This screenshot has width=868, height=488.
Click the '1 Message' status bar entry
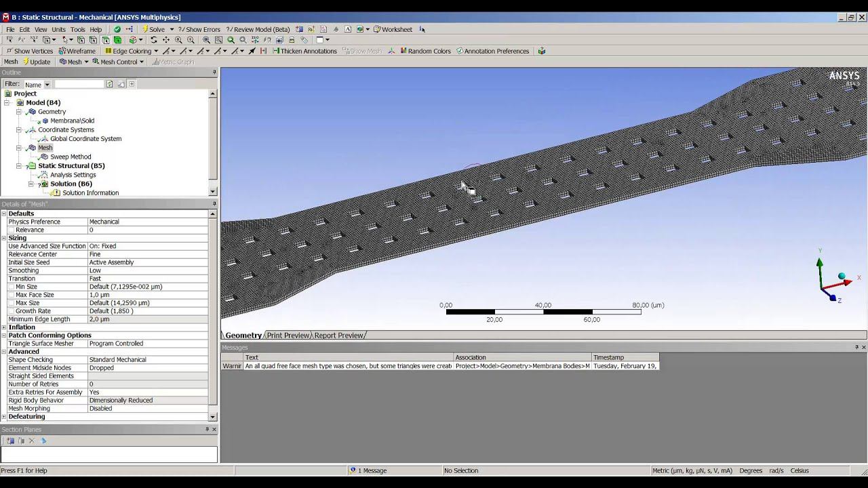(372, 470)
